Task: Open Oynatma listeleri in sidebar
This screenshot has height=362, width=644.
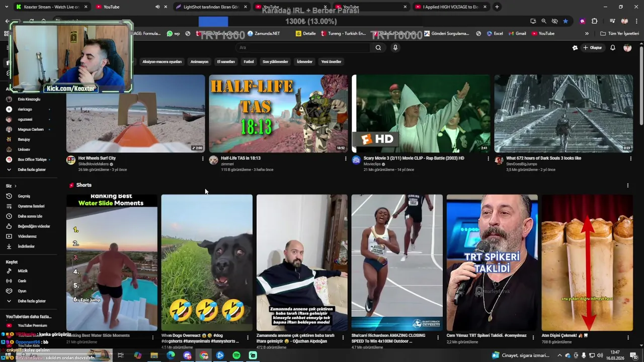Action: [x=26, y=206]
